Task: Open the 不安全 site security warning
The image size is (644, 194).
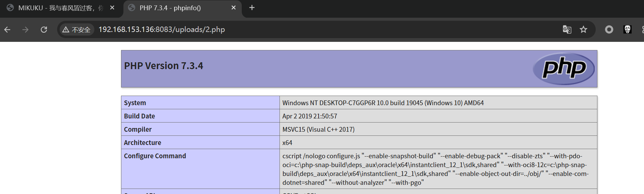Action: (x=77, y=30)
